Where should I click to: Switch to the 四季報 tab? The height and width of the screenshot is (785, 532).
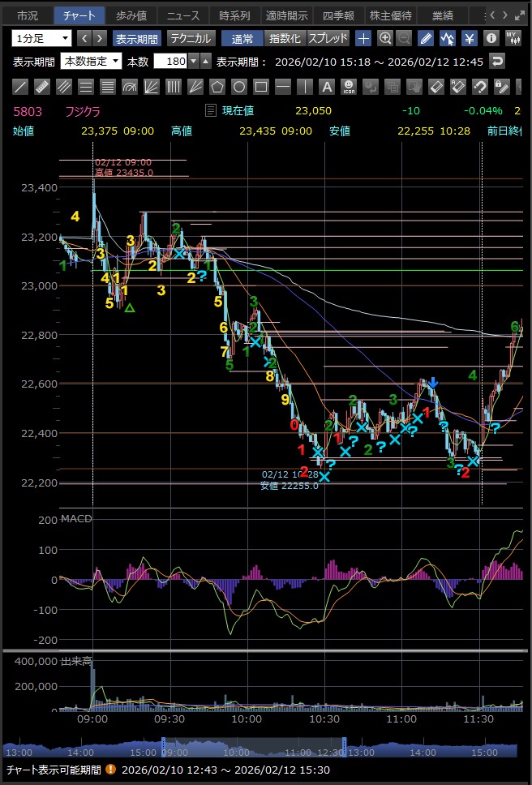click(338, 15)
